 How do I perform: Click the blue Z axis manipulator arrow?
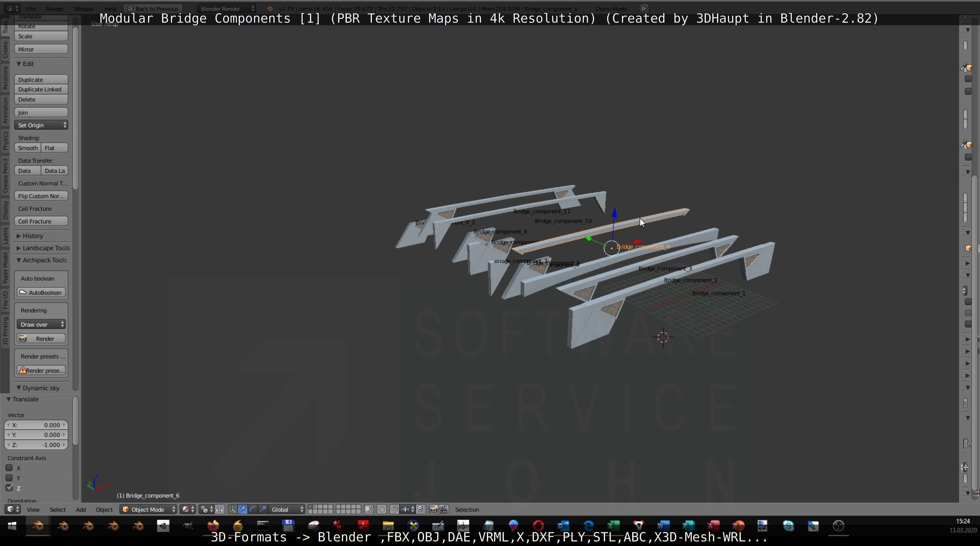[614, 213]
